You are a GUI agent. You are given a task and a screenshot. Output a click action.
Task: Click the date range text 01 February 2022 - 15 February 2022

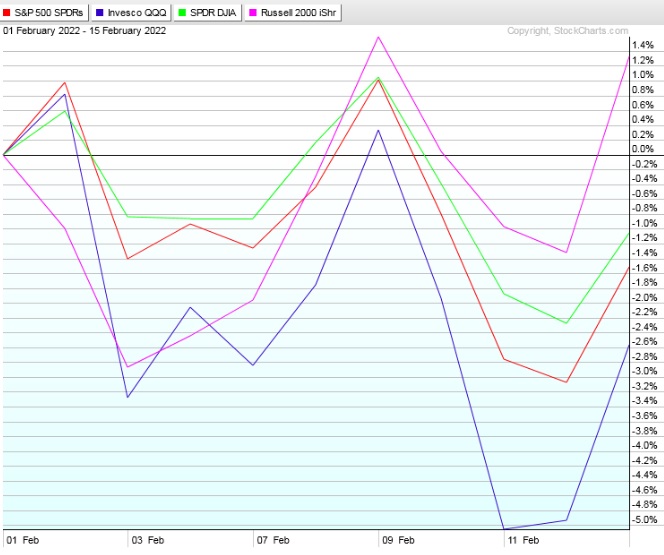[x=84, y=31]
